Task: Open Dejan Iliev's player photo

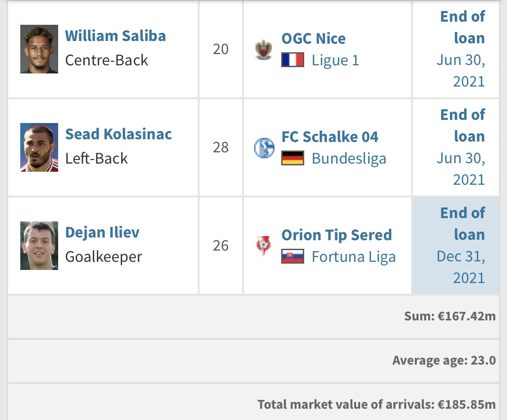Action: (39, 246)
